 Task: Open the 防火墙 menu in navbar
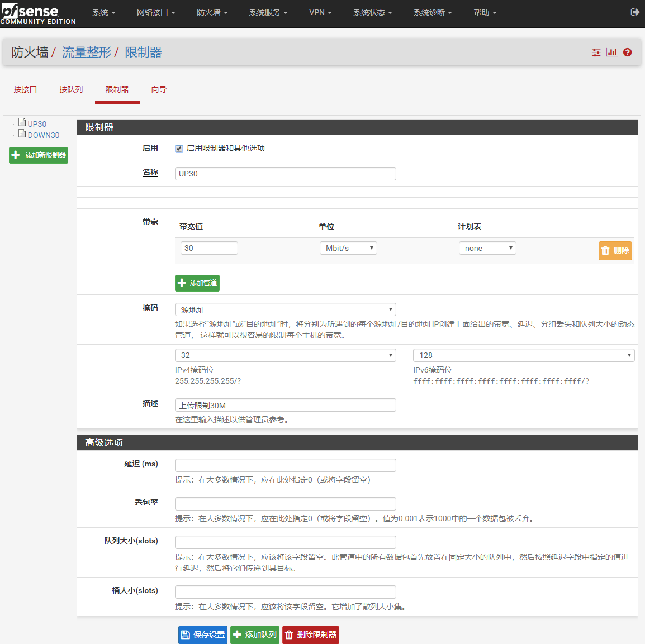point(212,12)
